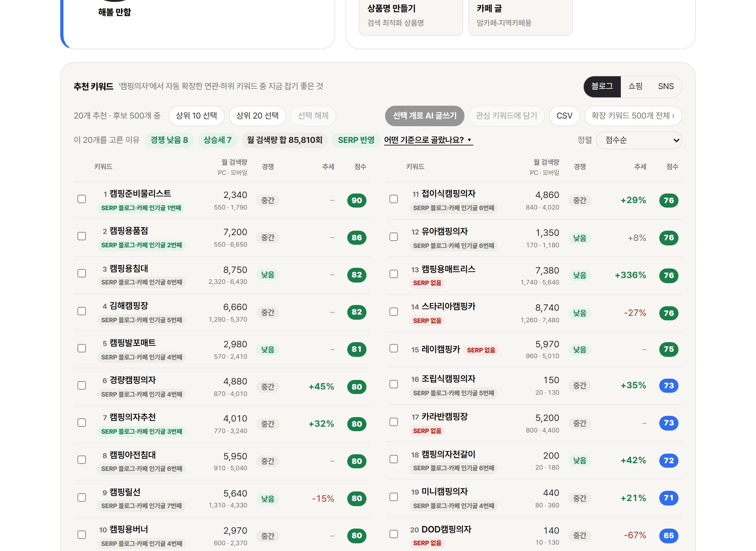Tick the checkbox for 캠핑용침대
This screenshot has height=551, width=756.
click(82, 274)
